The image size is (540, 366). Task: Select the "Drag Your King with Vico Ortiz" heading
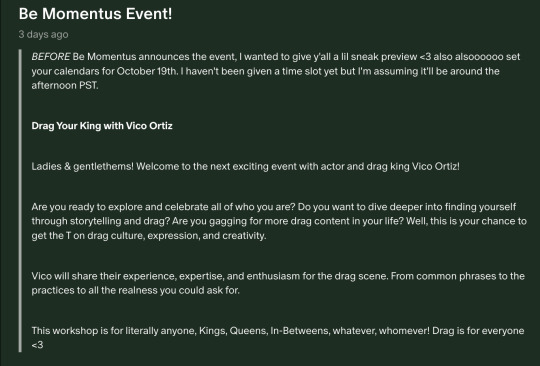click(102, 126)
